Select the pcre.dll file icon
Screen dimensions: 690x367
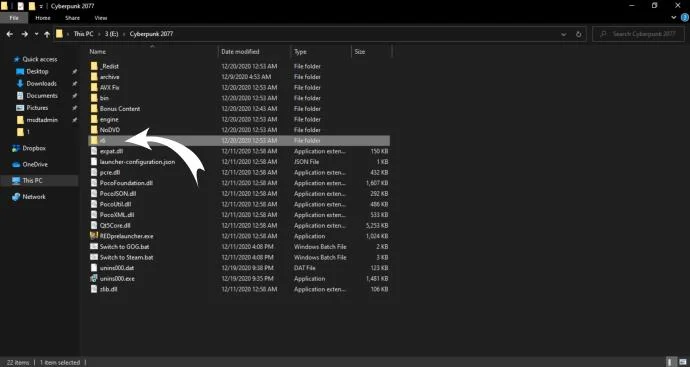(x=94, y=172)
